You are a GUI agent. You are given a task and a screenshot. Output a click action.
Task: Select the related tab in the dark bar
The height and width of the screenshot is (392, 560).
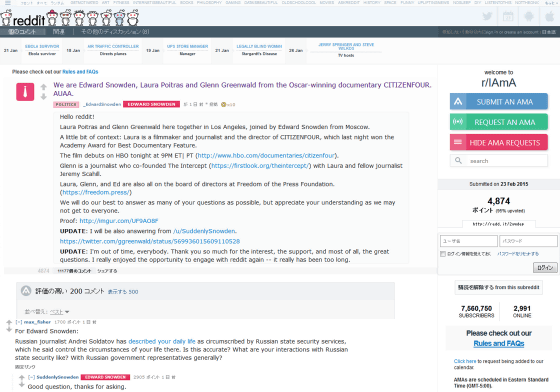pyautogui.click(x=59, y=32)
